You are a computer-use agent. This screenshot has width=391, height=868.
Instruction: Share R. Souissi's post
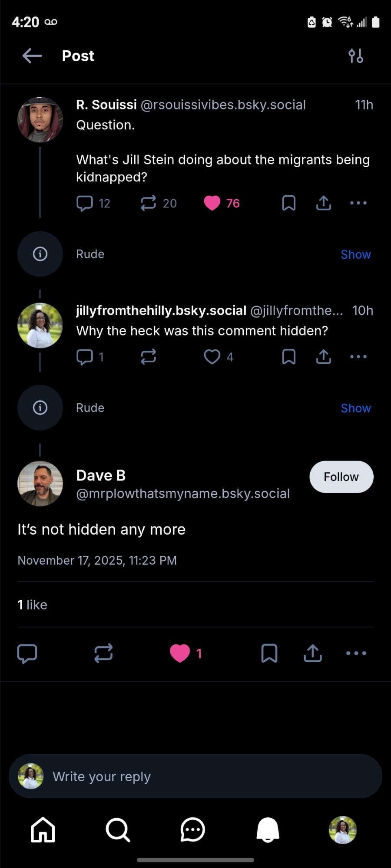324,203
